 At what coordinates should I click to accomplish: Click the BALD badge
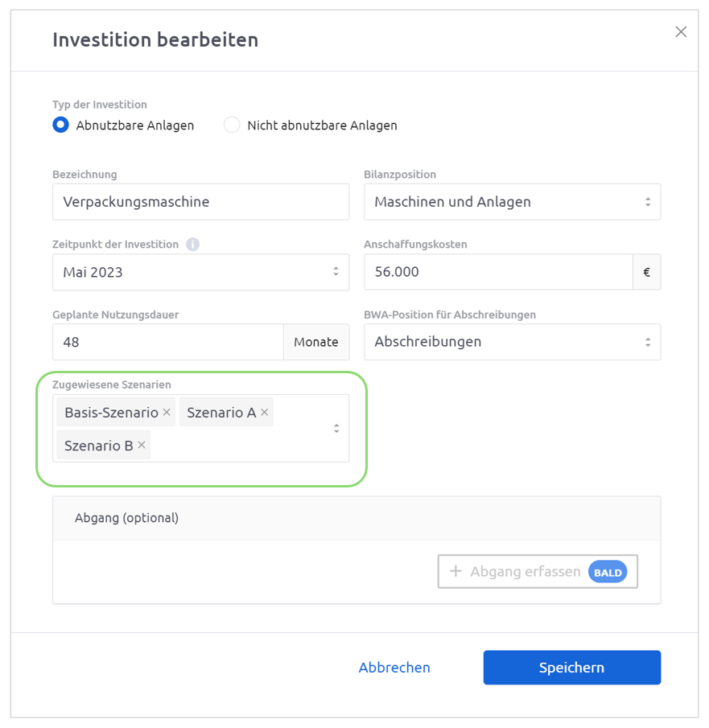tap(608, 572)
